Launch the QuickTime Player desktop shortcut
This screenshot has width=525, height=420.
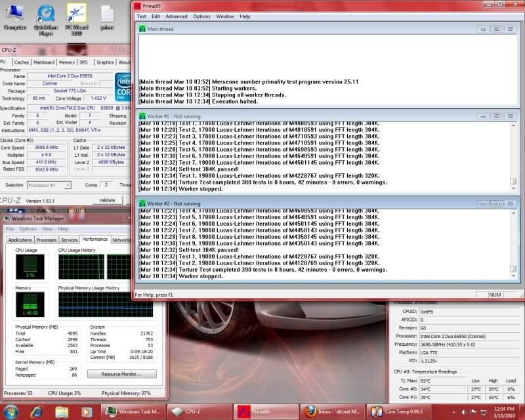click(x=46, y=20)
